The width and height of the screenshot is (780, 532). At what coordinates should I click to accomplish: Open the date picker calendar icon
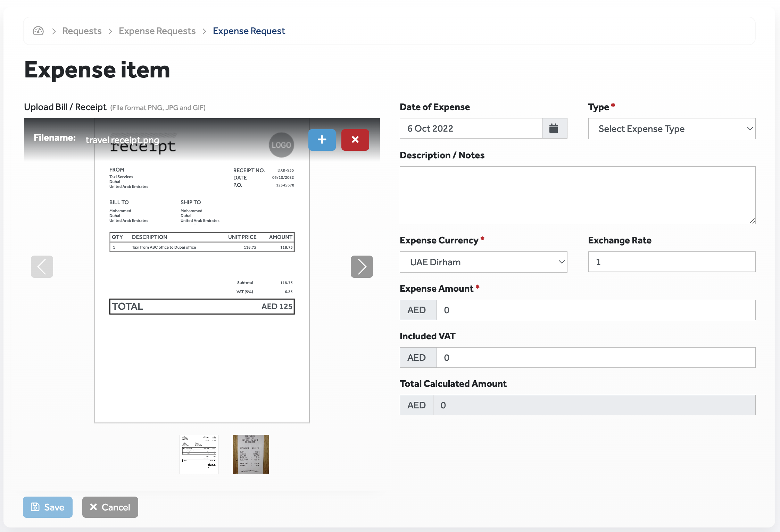[554, 128]
